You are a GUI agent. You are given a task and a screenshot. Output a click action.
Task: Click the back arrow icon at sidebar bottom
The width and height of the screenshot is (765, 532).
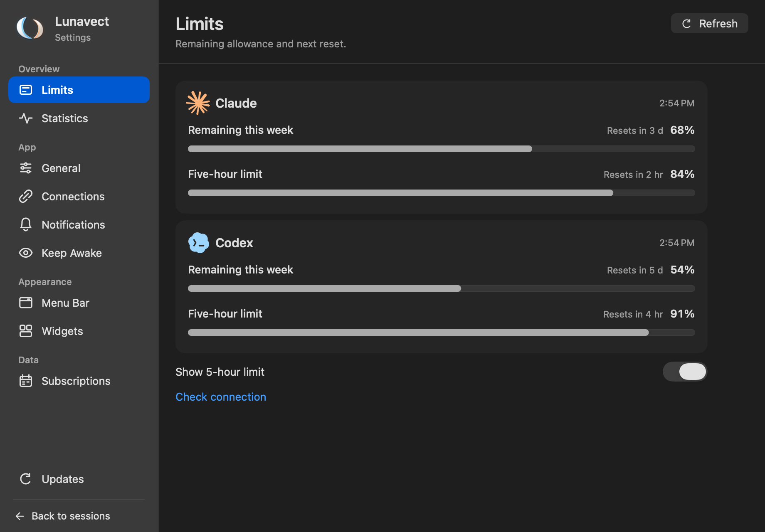[x=20, y=516]
